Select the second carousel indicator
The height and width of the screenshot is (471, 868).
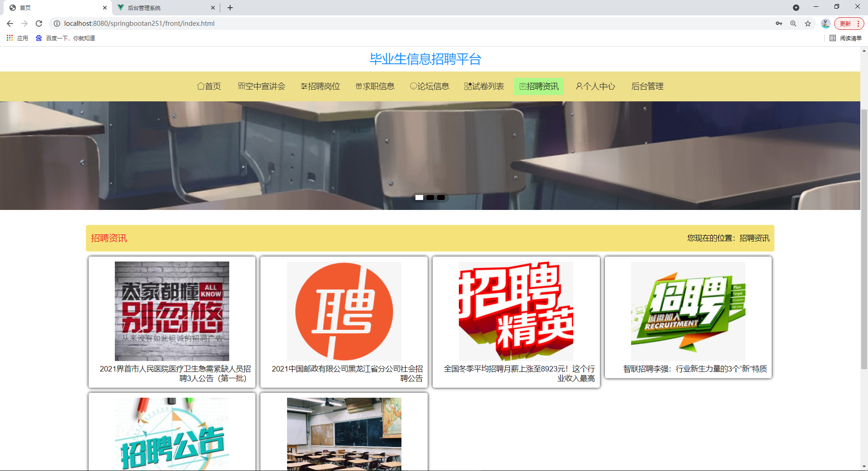430,197
